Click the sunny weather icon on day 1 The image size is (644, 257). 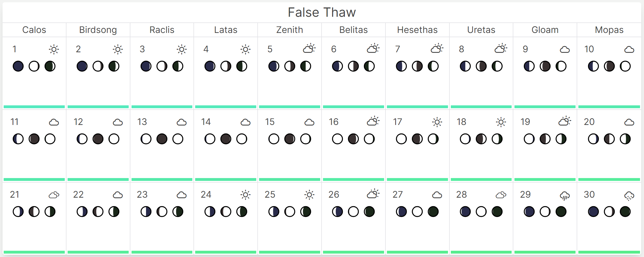[x=54, y=49]
